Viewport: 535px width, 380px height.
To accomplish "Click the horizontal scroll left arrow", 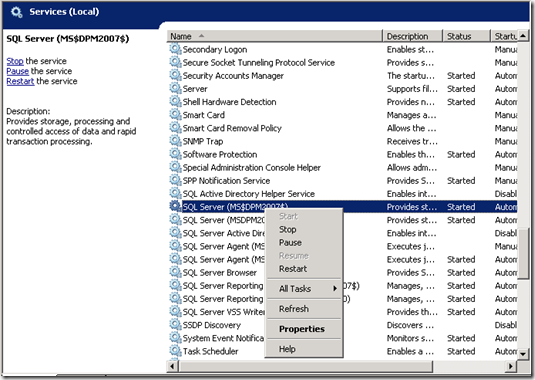I will click(172, 366).
